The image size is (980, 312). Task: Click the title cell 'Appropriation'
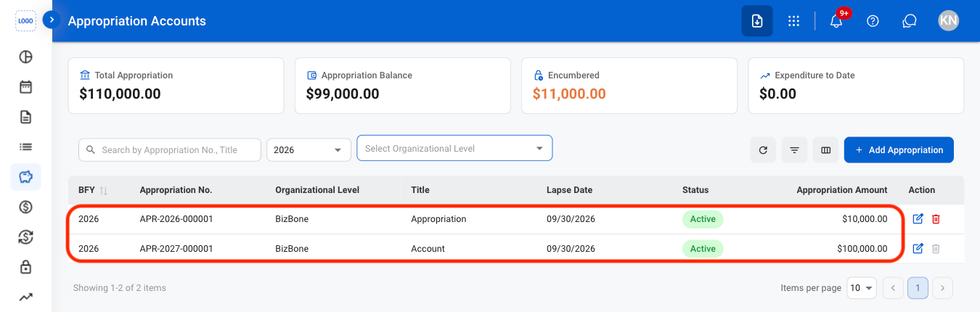tap(438, 218)
